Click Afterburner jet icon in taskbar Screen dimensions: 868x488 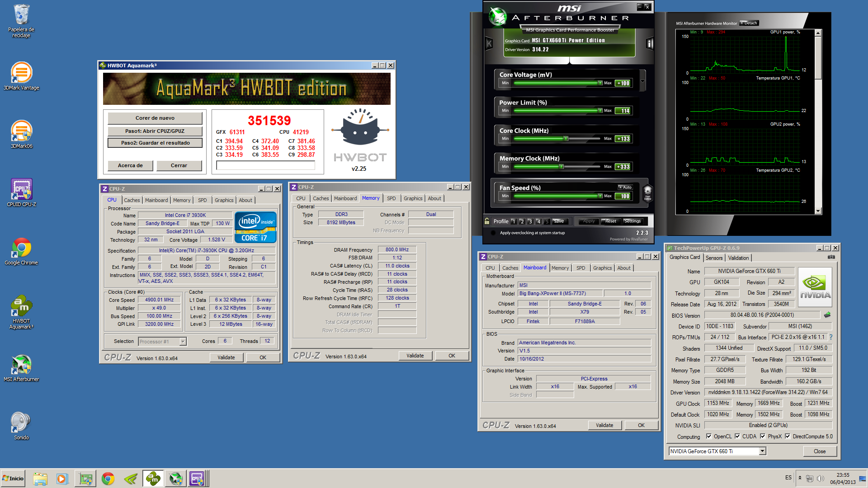point(176,479)
